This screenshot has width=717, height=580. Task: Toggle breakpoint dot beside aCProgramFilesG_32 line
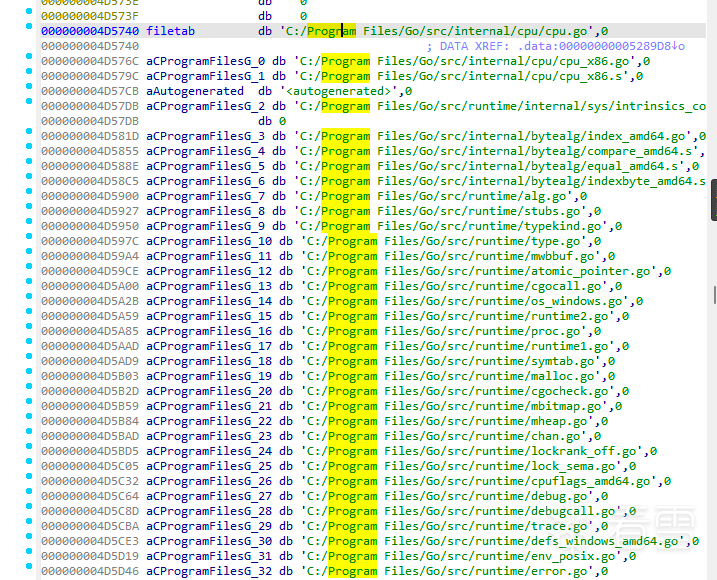pyautogui.click(x=29, y=566)
